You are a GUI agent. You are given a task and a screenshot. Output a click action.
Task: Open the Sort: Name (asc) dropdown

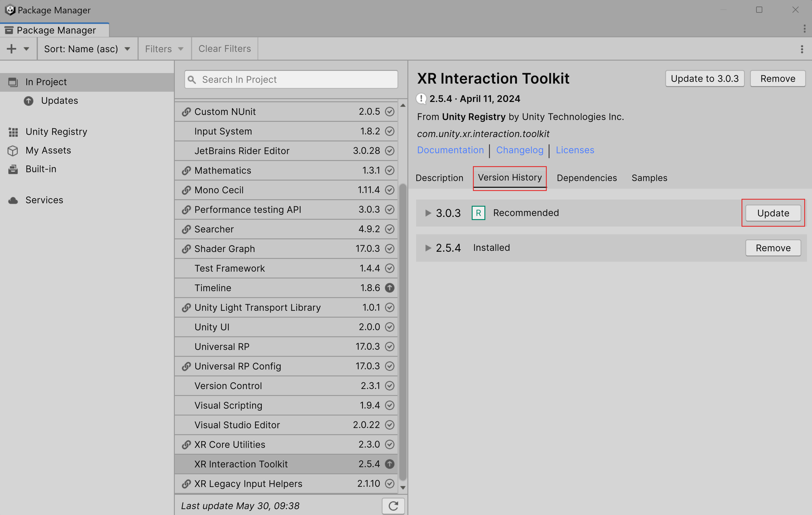(x=87, y=48)
